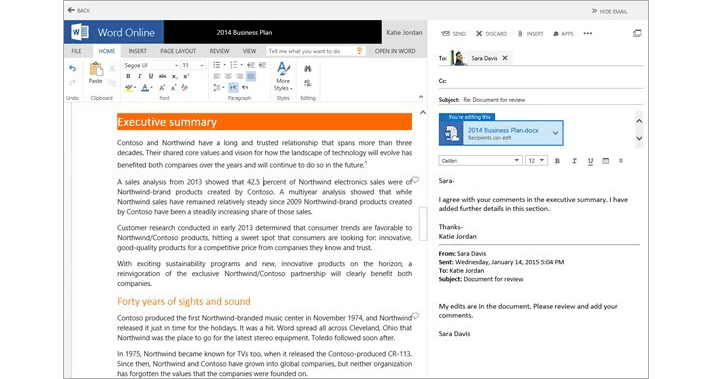The image size is (713, 379).
Task: Open Find using the binoculars icon
Action: click(308, 69)
